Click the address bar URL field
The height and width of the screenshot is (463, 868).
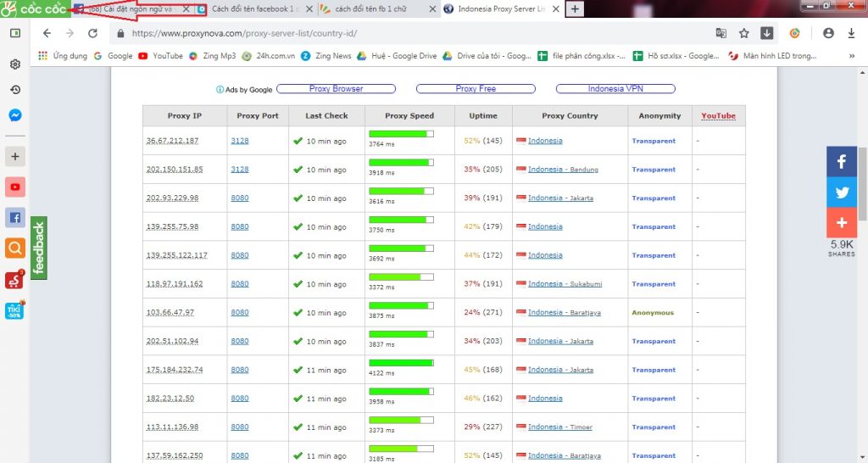coord(409,33)
